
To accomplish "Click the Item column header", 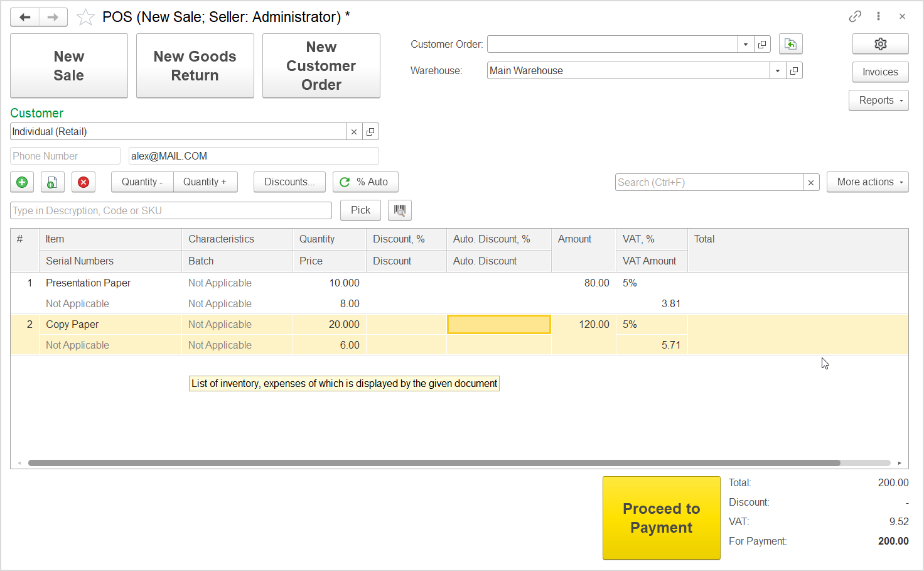I will [x=110, y=239].
